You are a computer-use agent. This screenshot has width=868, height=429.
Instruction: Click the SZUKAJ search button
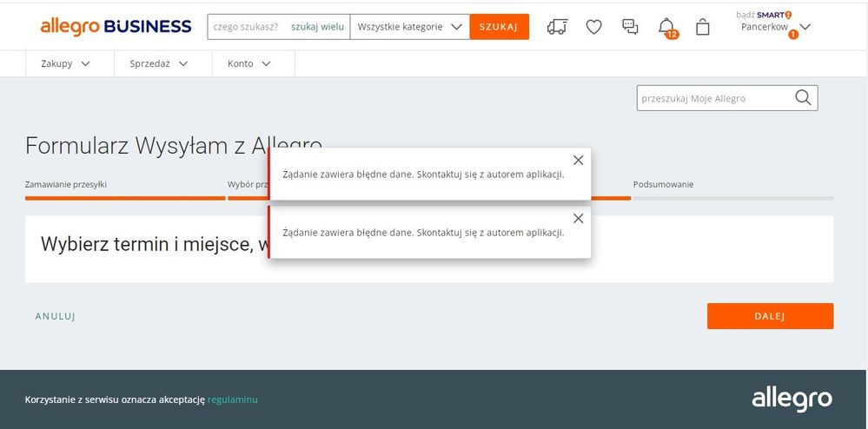click(x=499, y=27)
